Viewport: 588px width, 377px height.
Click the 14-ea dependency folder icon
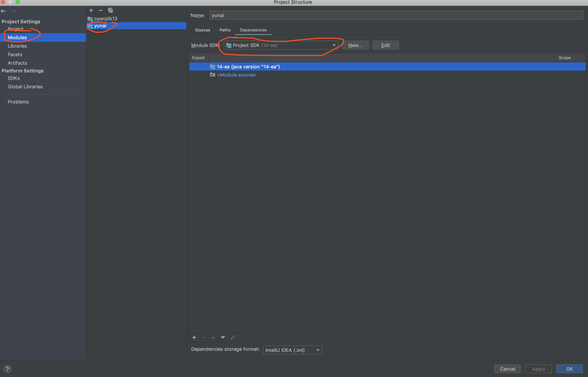(213, 67)
